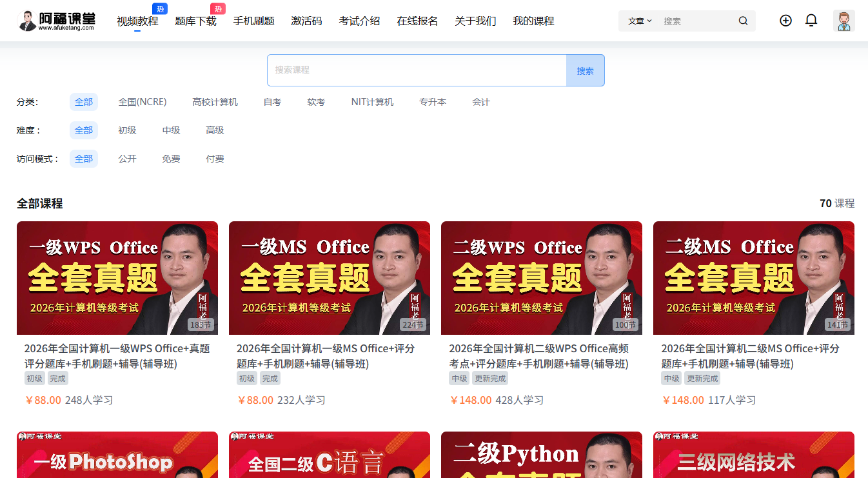The image size is (868, 478).
Task: Click title 2026年全国计算机一级WPS Office+真题
Action: (117, 356)
